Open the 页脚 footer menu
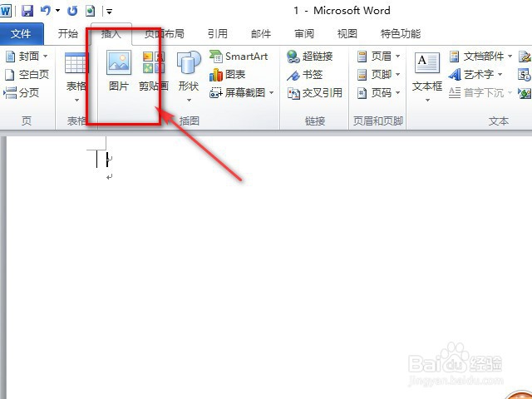Screen dimensions: 532x399 (379, 75)
